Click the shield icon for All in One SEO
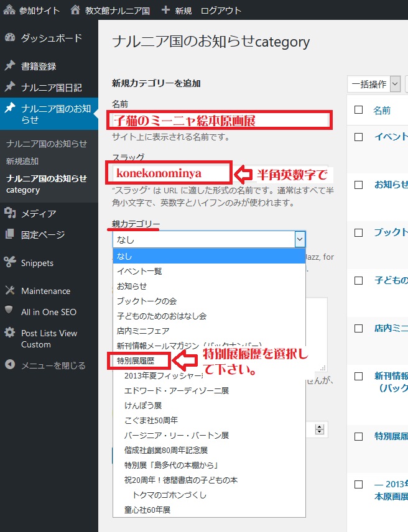408x532 pixels. [x=9, y=312]
